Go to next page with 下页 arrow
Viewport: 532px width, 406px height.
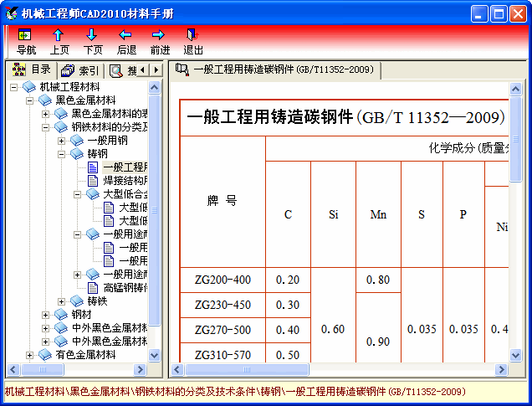(92, 34)
